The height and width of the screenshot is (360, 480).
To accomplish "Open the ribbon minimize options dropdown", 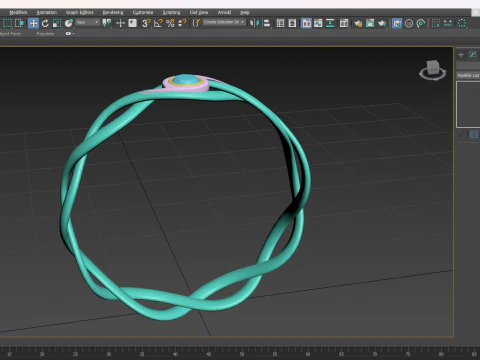I will tap(69, 34).
